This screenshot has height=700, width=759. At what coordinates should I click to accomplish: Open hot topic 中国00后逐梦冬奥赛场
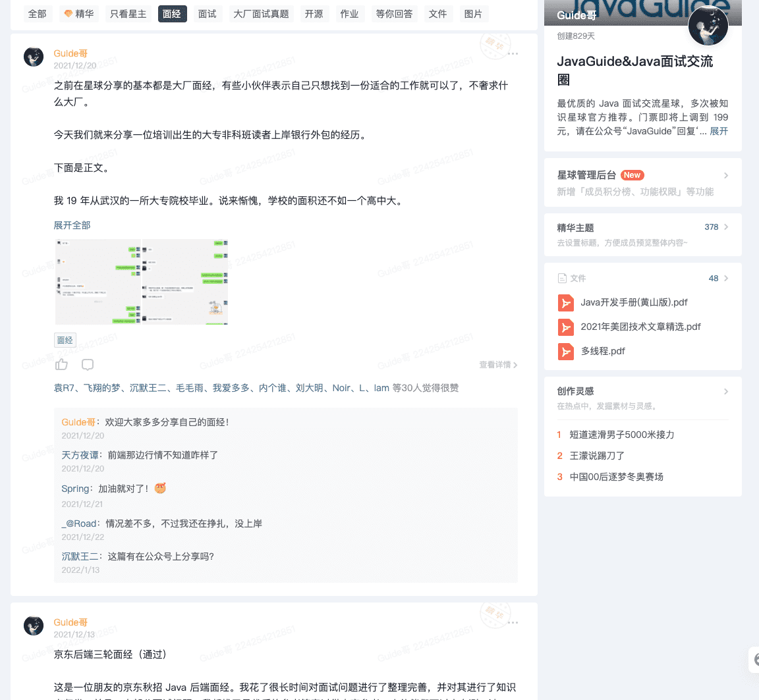click(x=616, y=477)
